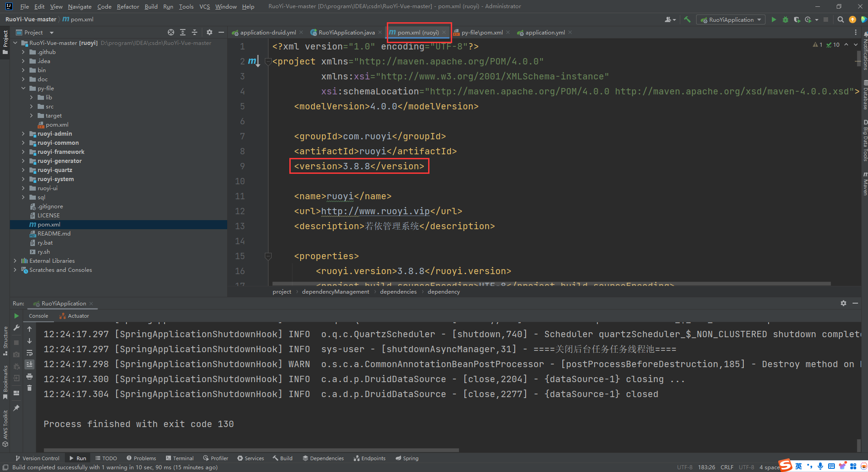
Task: Toggle the Notifications tool window
Action: (864, 51)
